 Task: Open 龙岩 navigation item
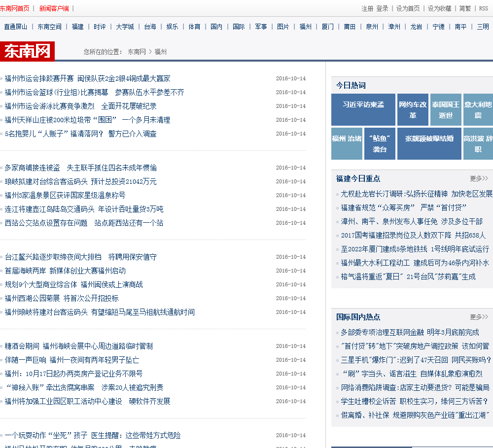point(416,27)
